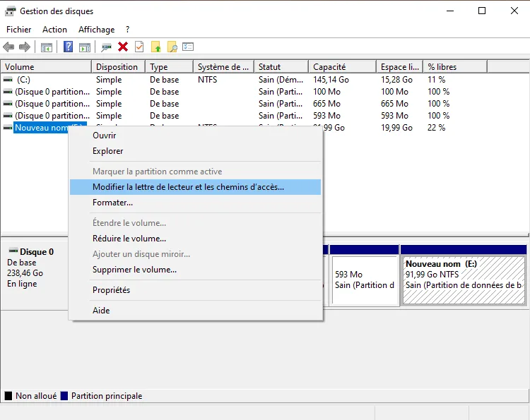Viewport: 530px width, 420px height.
Task: Click the 100 Mo capacity cell
Action: (326, 92)
